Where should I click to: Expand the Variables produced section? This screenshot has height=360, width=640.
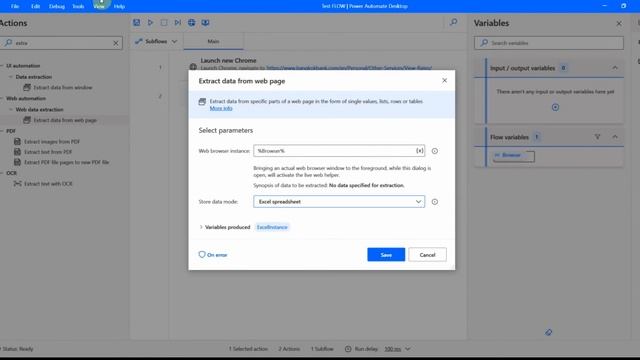click(x=201, y=227)
